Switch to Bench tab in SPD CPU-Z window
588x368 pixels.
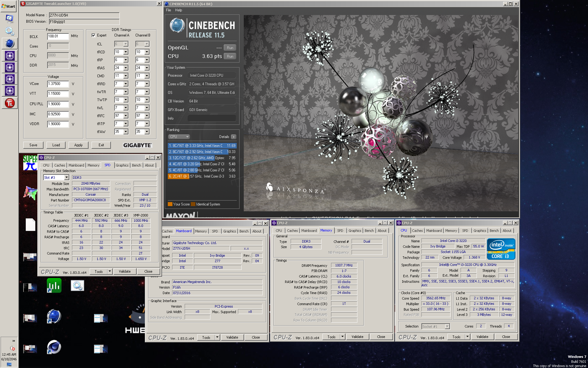pyautogui.click(x=137, y=165)
